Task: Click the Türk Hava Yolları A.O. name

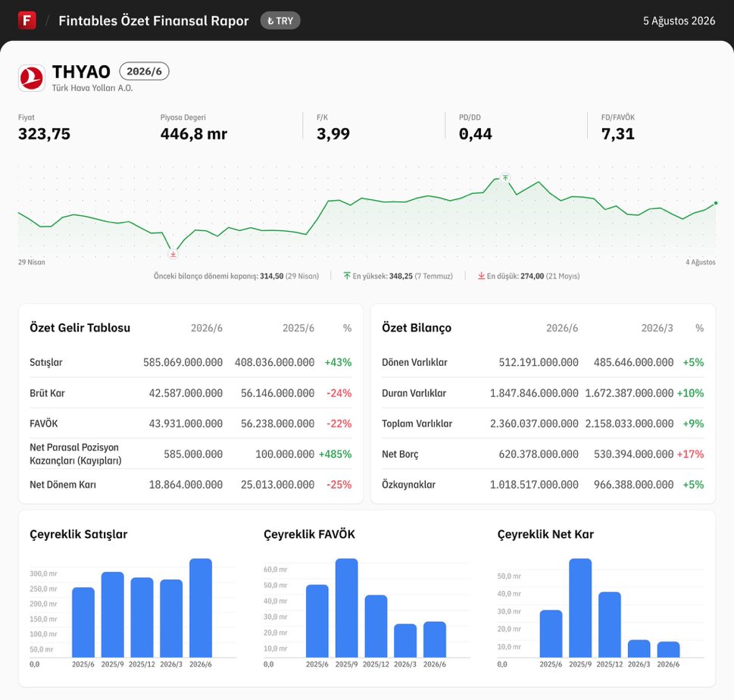Action: pos(92,88)
